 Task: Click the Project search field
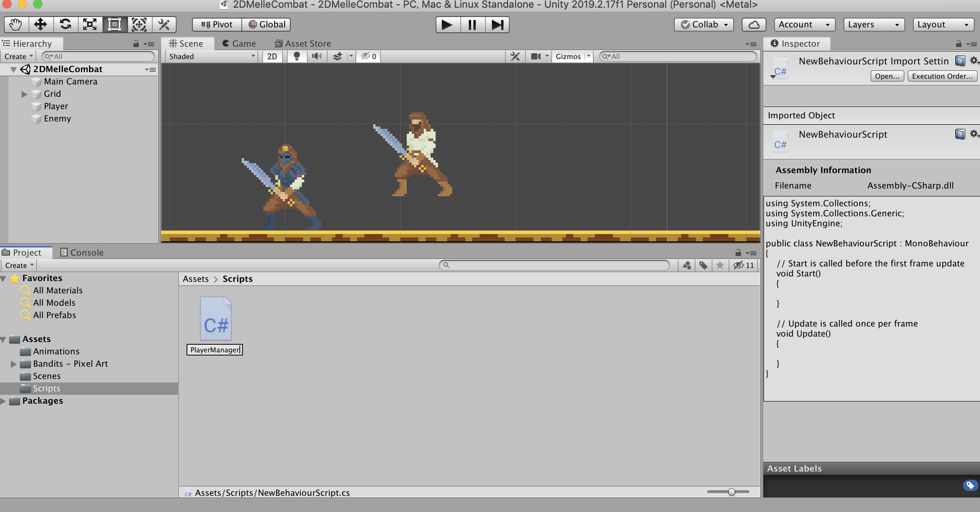tap(554, 265)
